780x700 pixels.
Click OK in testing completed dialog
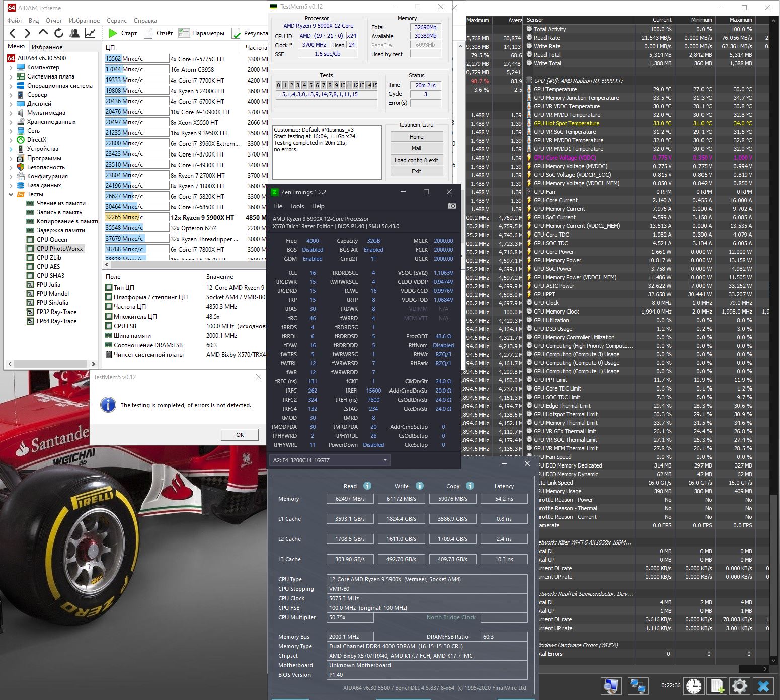tap(240, 435)
